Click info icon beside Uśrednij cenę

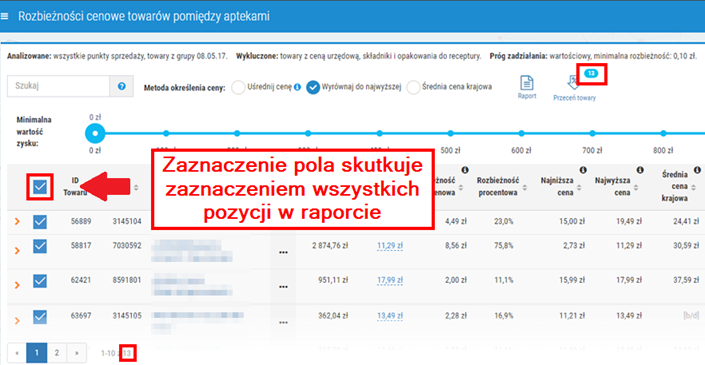[297, 87]
